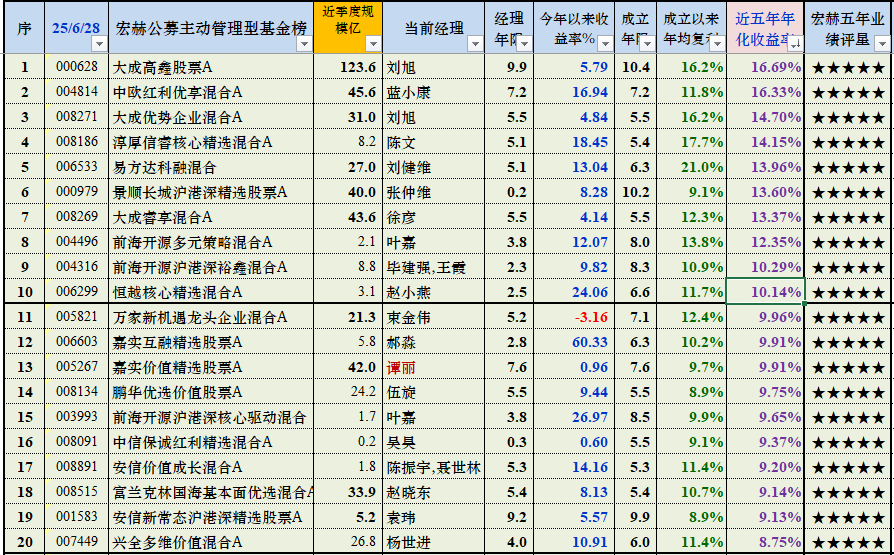The image size is (894, 555).
Task: Select year-to-date return value 60.33
Action: click(590, 342)
